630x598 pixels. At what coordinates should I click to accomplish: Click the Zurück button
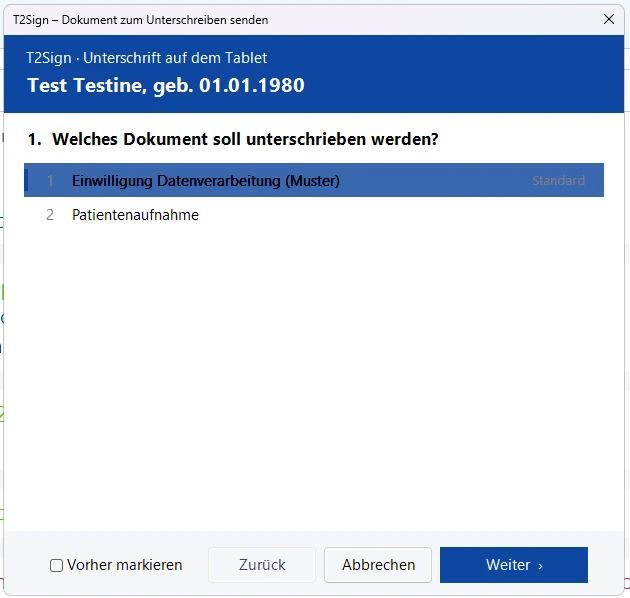[262, 565]
